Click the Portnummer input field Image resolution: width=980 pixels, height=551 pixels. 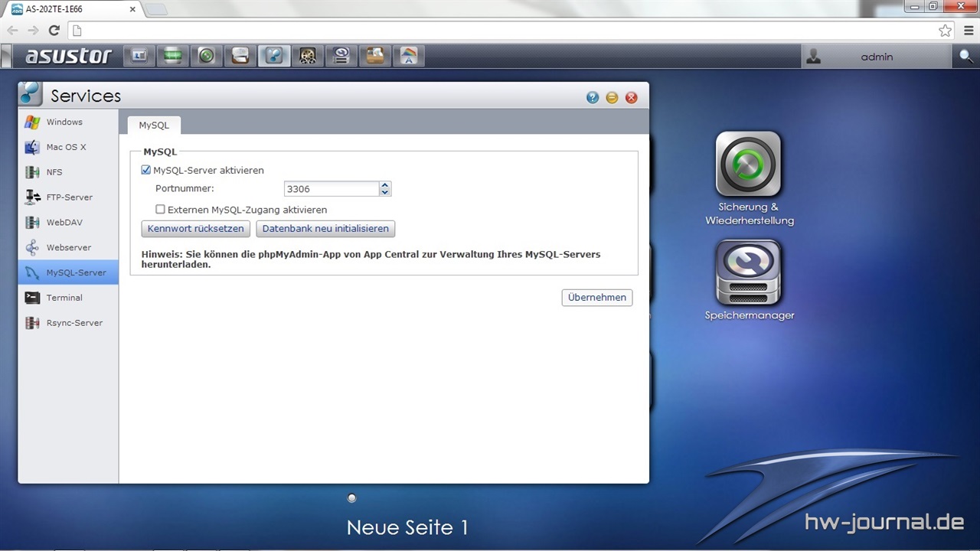332,188
